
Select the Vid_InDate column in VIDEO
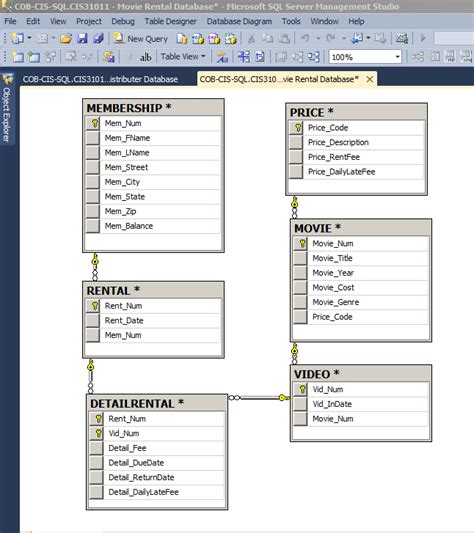tap(361, 404)
